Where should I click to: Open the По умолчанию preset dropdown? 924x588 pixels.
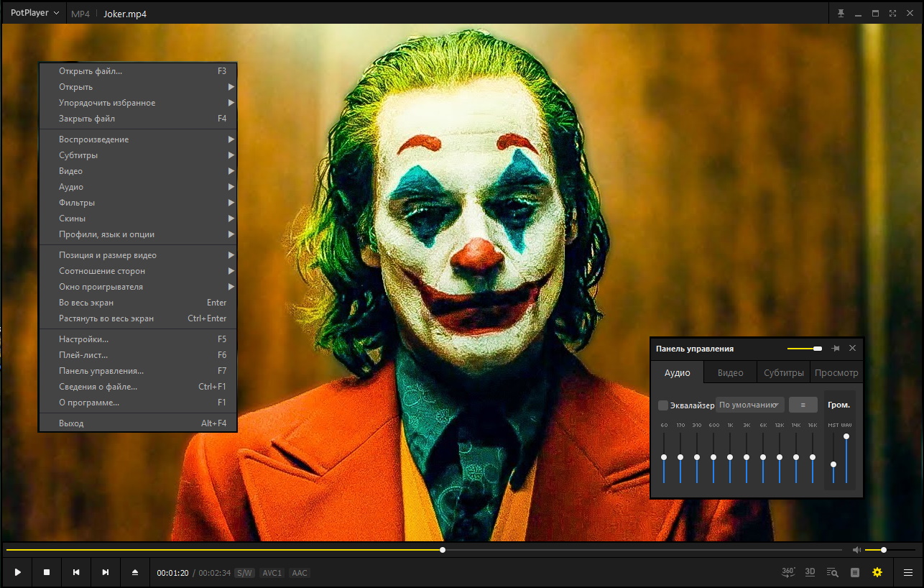click(x=750, y=405)
